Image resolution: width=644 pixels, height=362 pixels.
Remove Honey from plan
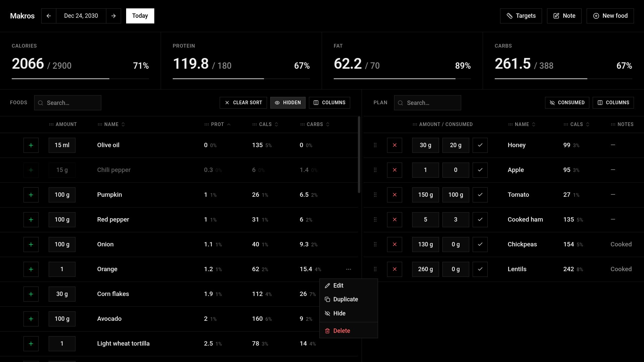(394, 145)
